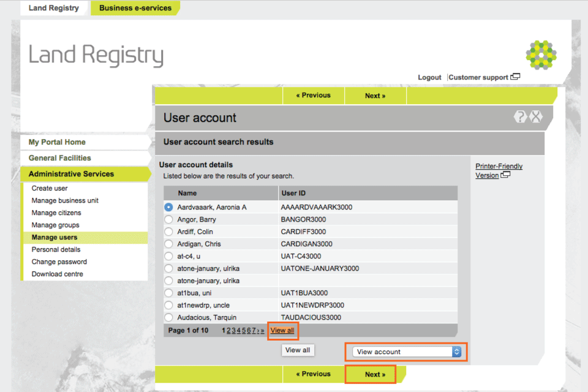
Task: Click user ID BANGOR3000
Action: tap(303, 219)
